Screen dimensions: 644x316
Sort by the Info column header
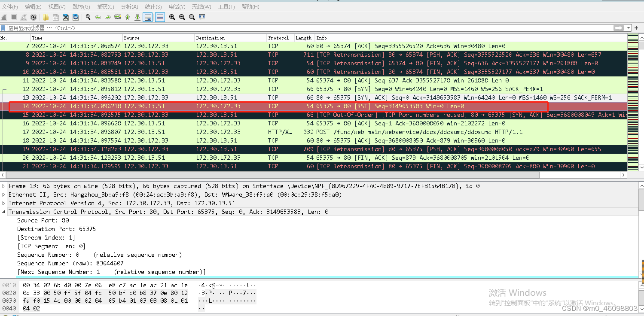click(x=471, y=38)
